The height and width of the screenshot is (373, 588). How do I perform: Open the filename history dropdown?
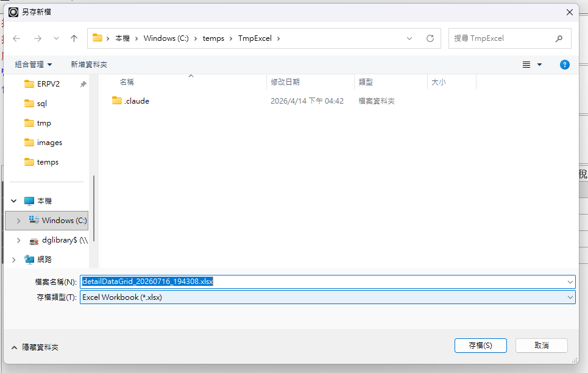coord(570,282)
